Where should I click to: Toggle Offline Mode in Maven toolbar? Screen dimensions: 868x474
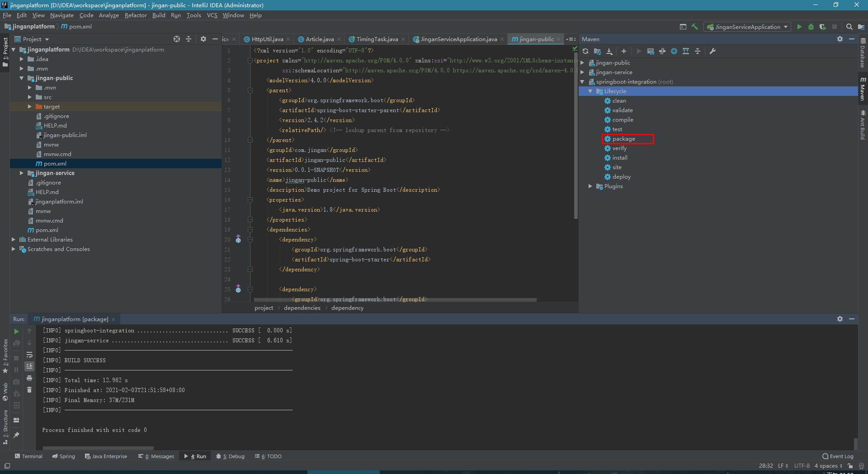662,52
